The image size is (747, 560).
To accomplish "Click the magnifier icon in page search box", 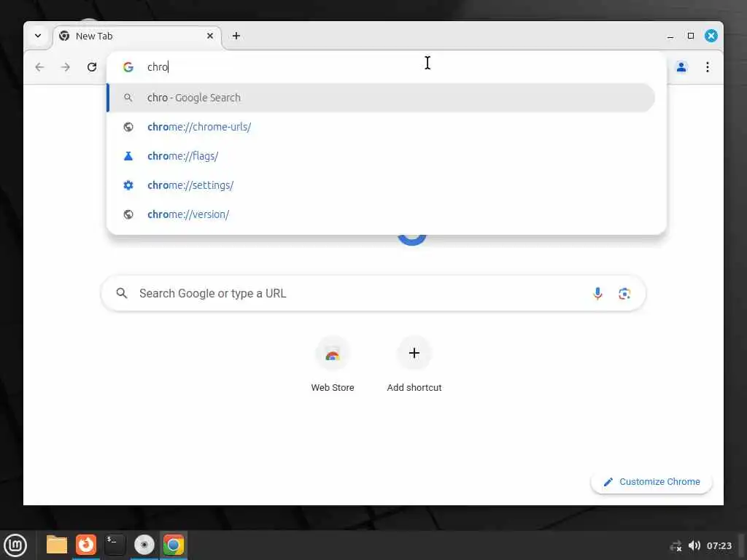I will click(122, 293).
